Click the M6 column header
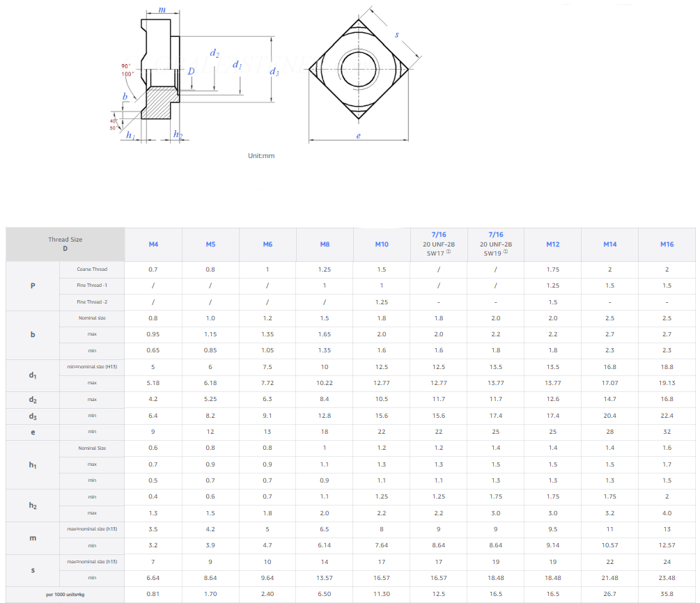 tap(267, 244)
